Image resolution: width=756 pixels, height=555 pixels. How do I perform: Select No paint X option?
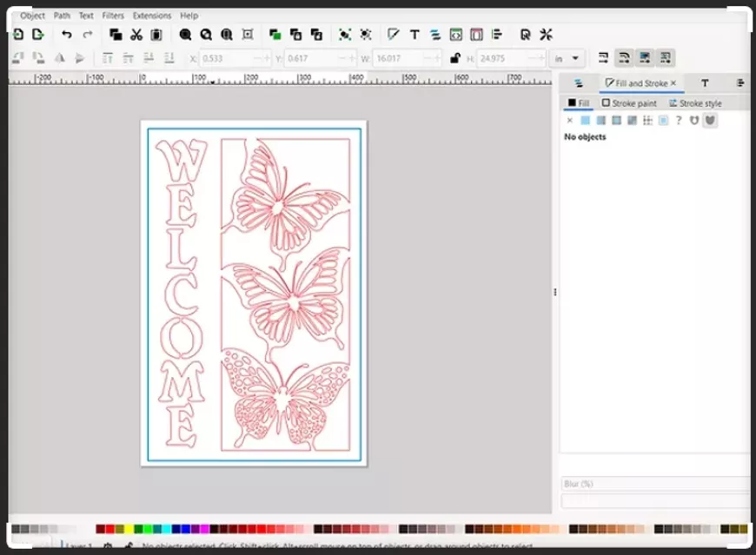569,121
